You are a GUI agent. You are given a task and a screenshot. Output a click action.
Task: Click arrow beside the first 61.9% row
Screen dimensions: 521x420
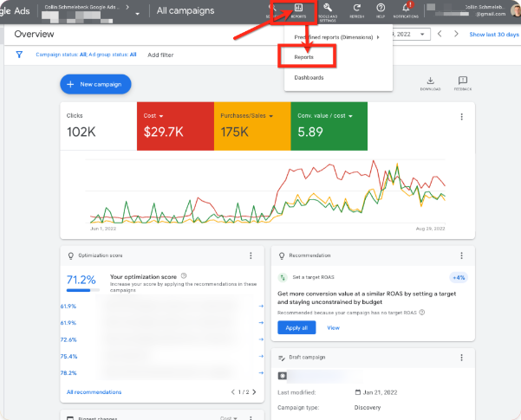[x=261, y=306]
